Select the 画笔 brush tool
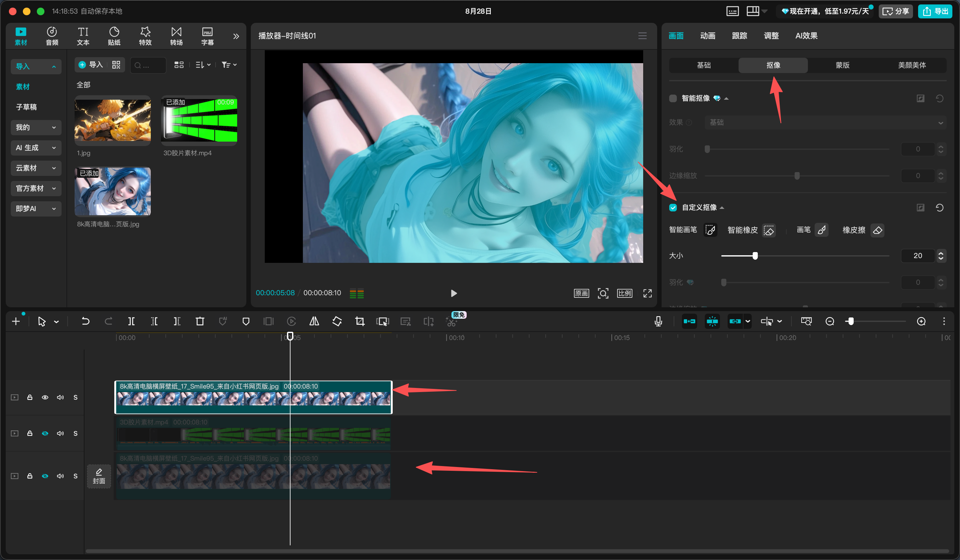This screenshot has width=960, height=560. (x=822, y=230)
